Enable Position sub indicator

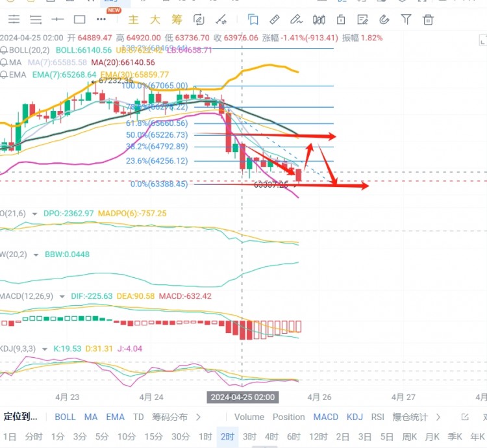(288, 417)
